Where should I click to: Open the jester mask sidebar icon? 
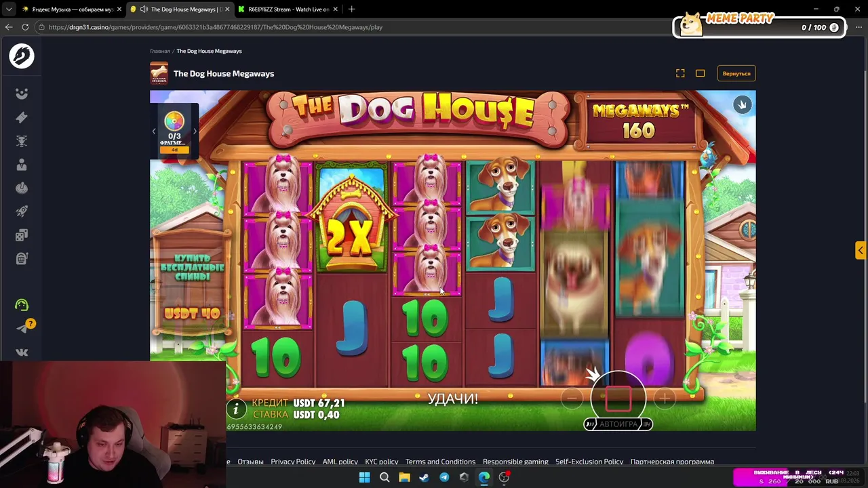22,94
